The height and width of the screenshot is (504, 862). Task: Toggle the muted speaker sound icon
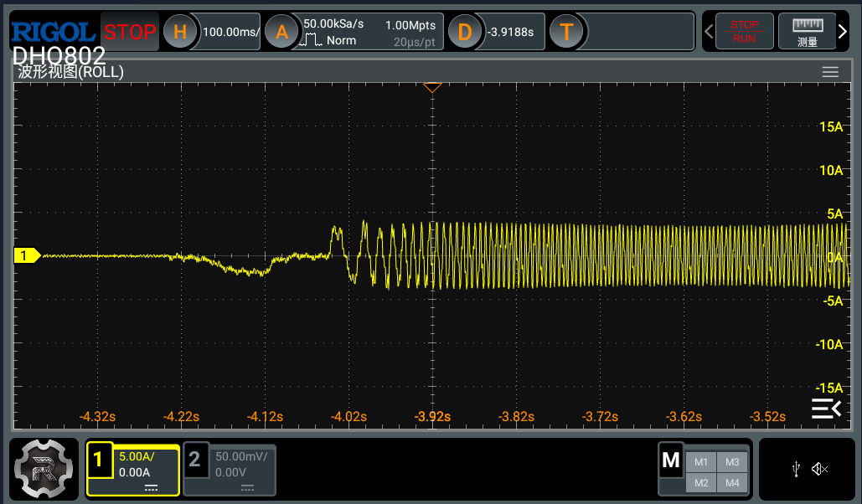click(819, 469)
